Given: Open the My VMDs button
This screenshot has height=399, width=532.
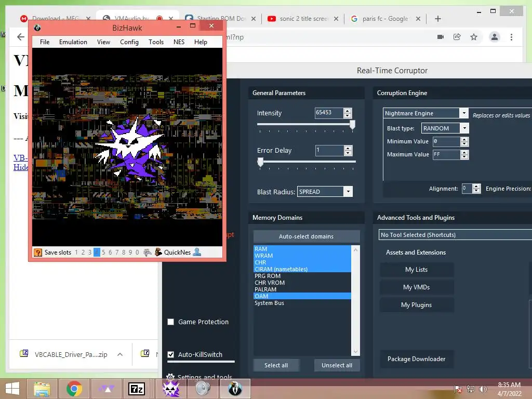Looking at the screenshot, I should 416,287.
